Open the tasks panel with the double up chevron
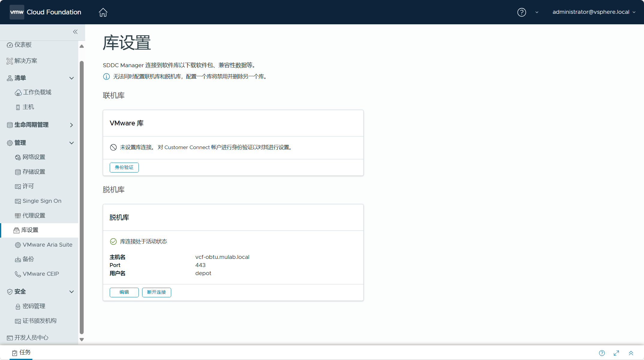Screen dimensions: 644x360 click(631, 353)
